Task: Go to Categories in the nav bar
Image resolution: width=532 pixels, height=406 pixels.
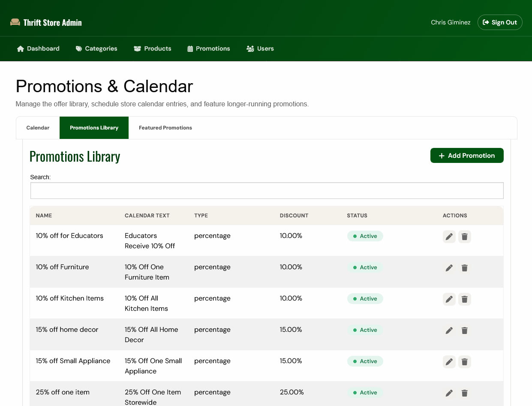Action: point(96,48)
